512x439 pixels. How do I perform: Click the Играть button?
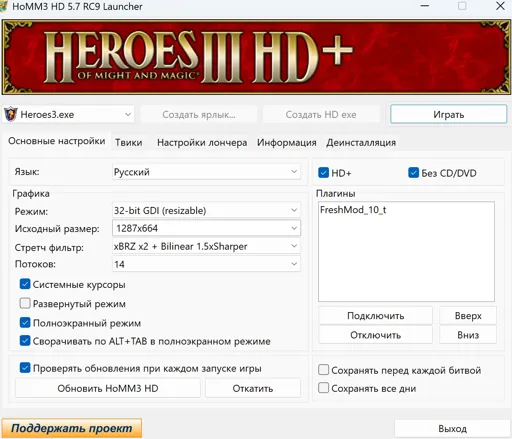[449, 114]
